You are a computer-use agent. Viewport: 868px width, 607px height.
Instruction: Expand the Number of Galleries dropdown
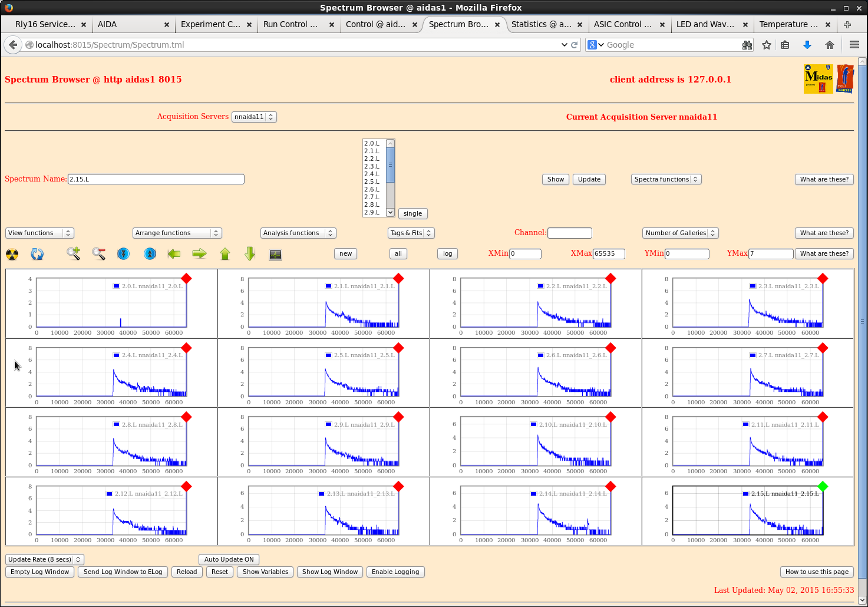680,233
